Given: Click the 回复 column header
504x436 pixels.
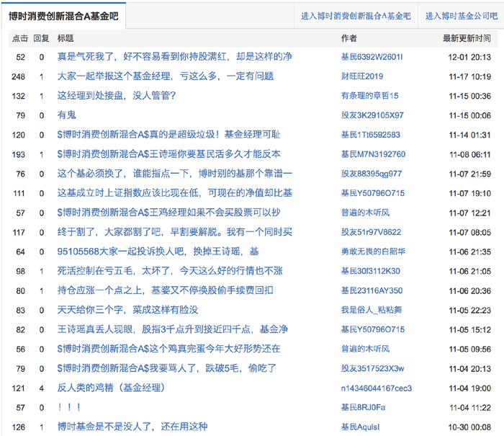Looking at the screenshot, I should (x=41, y=38).
